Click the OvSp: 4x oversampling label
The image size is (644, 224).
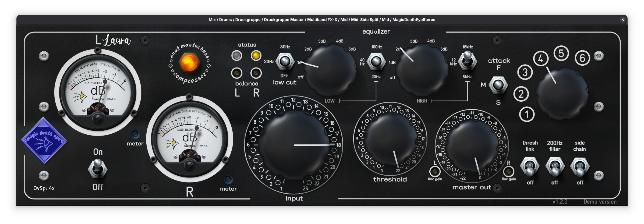[44, 188]
